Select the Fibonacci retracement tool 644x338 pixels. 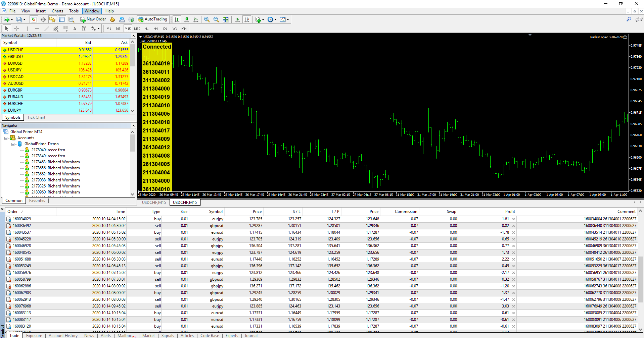point(65,29)
